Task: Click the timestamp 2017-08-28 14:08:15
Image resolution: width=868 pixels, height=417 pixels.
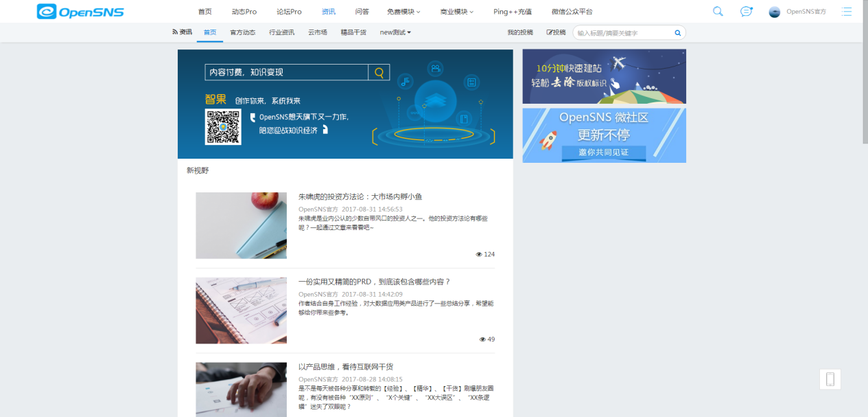Action: (x=373, y=379)
